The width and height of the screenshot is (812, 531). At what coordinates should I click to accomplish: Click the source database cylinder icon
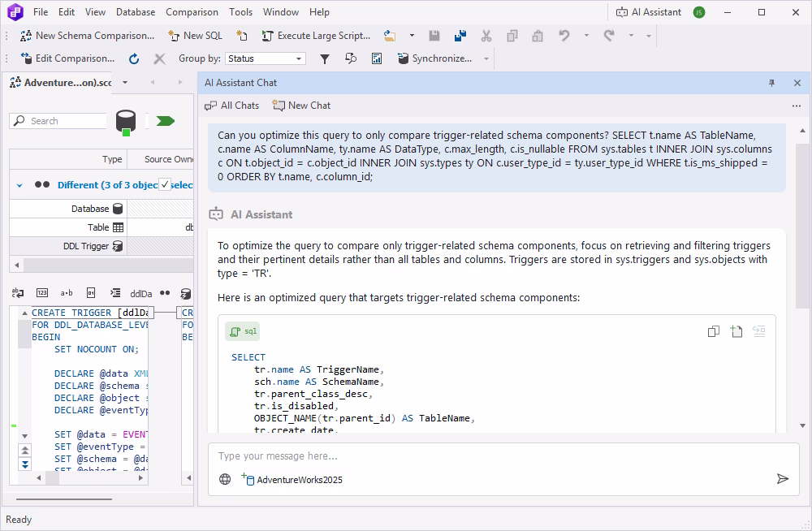pyautogui.click(x=125, y=123)
